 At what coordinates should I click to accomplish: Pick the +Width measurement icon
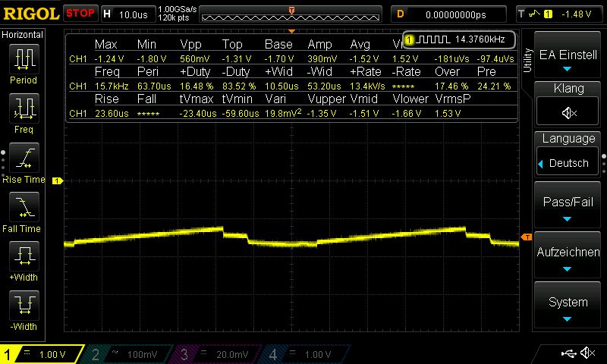pyautogui.click(x=24, y=258)
